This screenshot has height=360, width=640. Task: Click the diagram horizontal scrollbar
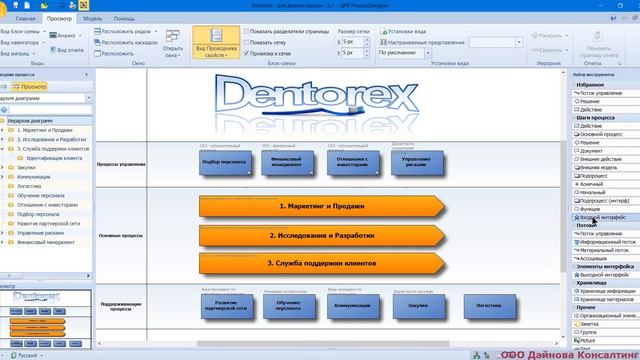click(x=323, y=344)
